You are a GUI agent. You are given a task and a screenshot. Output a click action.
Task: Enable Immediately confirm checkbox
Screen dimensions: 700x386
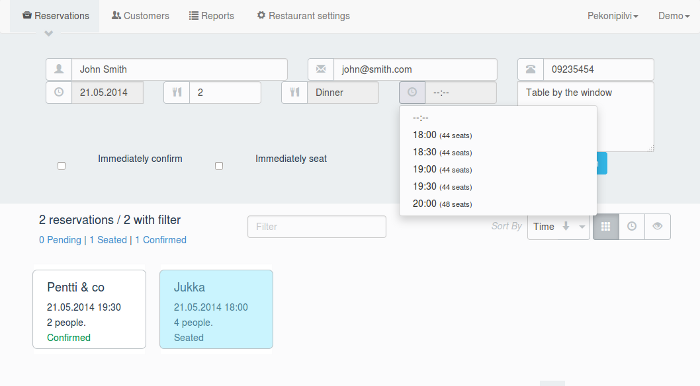(62, 166)
